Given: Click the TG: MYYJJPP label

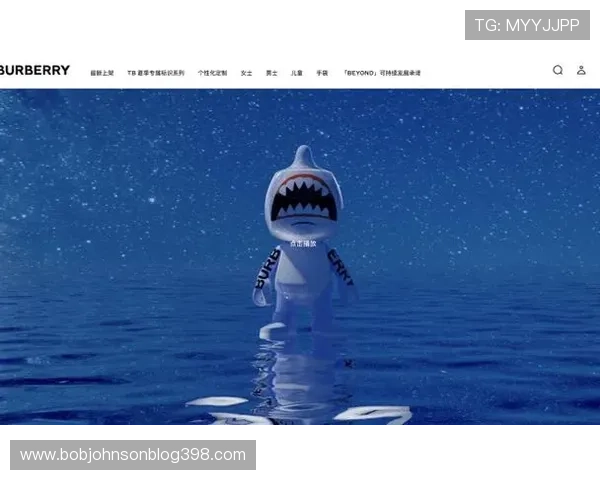Looking at the screenshot, I should click(527, 25).
